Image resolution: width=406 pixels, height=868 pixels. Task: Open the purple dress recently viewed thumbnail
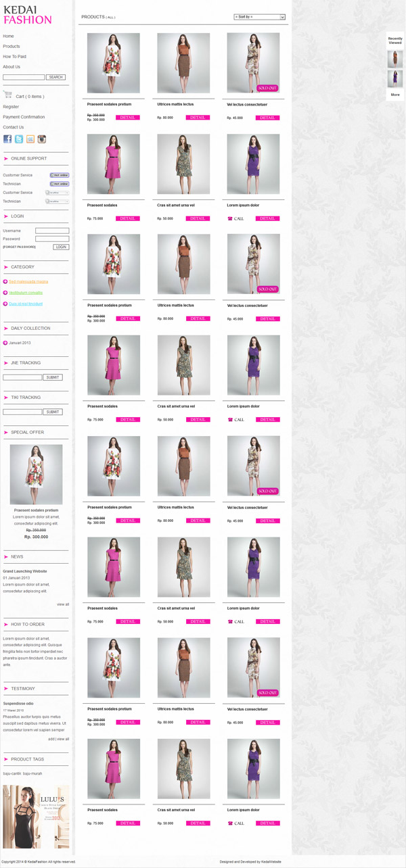click(394, 78)
